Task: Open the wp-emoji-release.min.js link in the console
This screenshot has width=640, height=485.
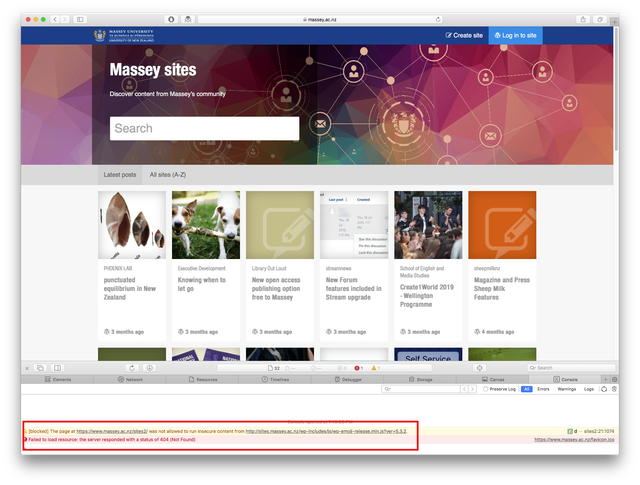Action: [x=326, y=431]
